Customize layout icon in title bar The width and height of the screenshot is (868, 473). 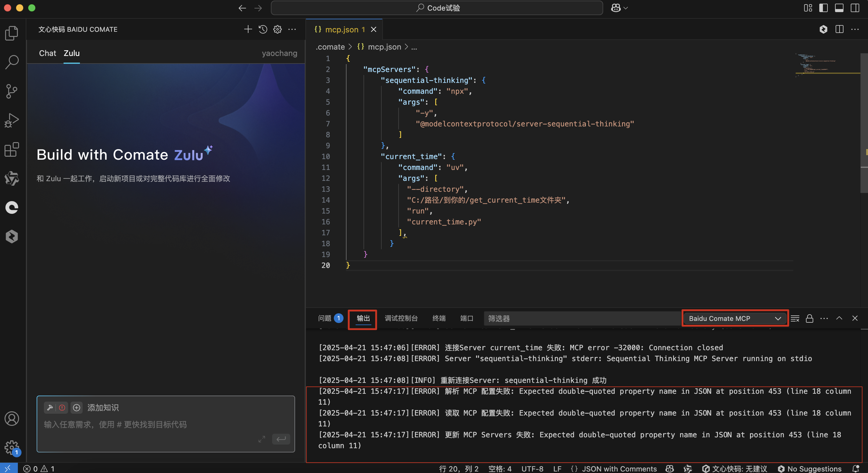coord(808,8)
